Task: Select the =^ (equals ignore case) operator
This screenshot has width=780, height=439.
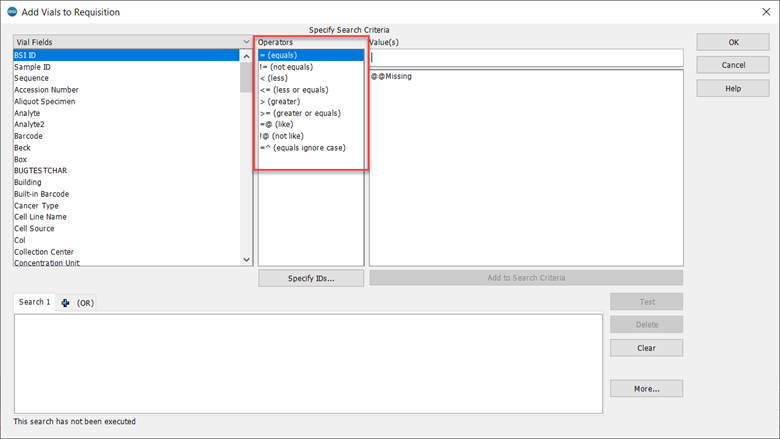Action: click(311, 148)
